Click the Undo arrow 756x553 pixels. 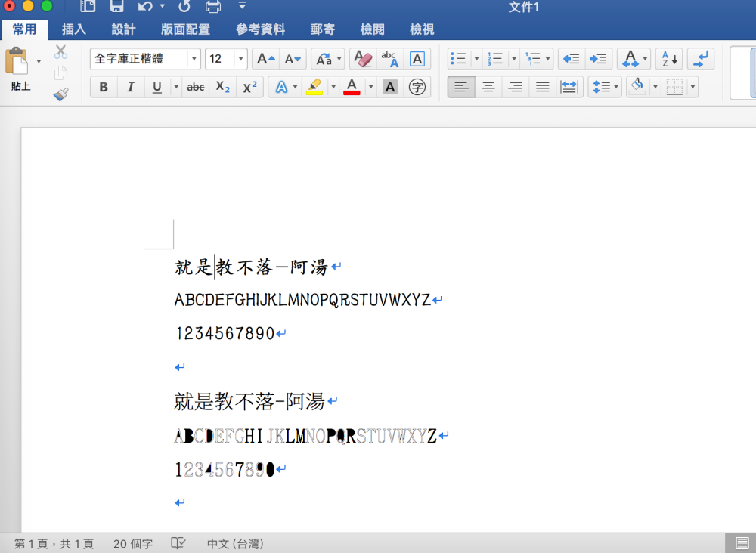[x=144, y=6]
